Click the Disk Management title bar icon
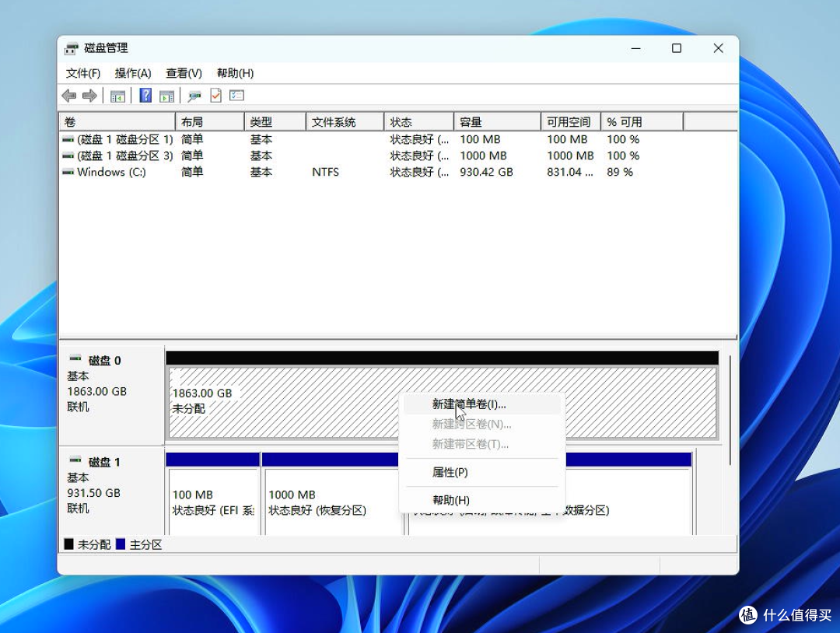 [x=72, y=49]
